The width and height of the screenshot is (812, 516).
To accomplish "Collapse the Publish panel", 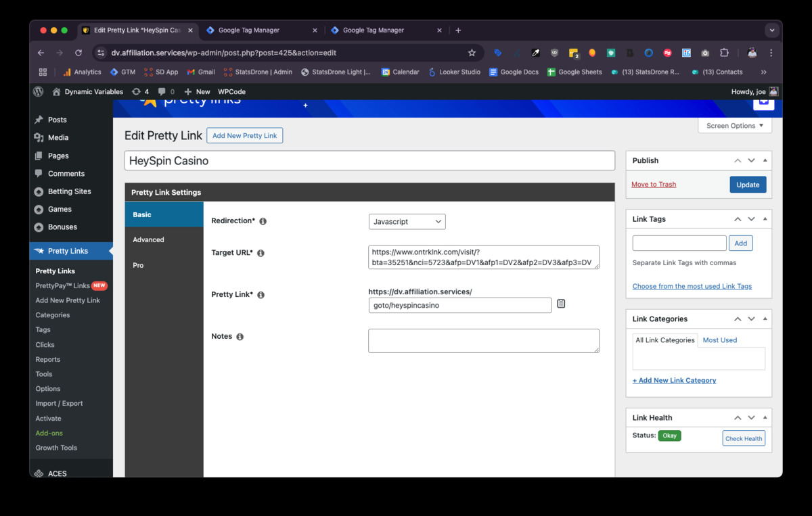I will [x=765, y=160].
